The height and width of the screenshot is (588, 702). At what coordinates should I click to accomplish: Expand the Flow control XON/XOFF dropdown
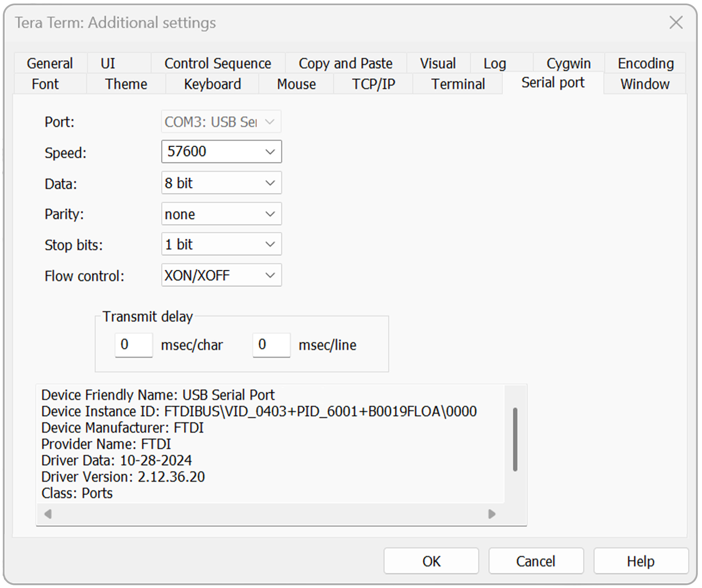(221, 275)
